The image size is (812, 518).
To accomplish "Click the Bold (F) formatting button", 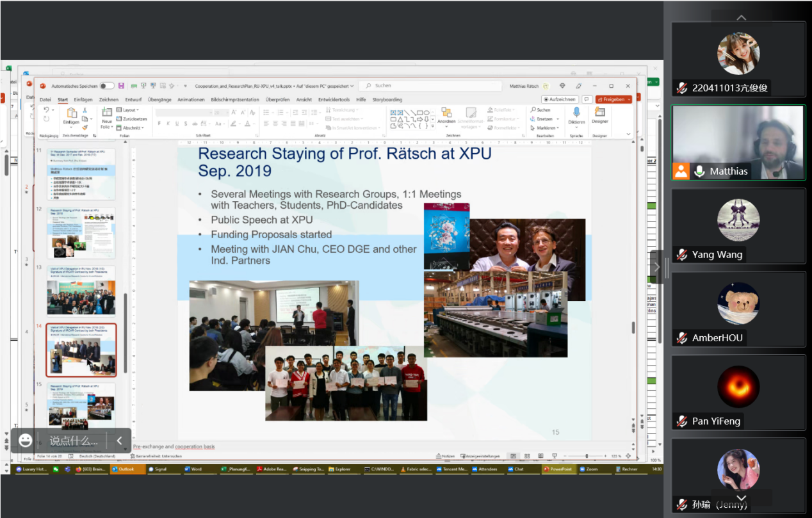I will click(159, 124).
